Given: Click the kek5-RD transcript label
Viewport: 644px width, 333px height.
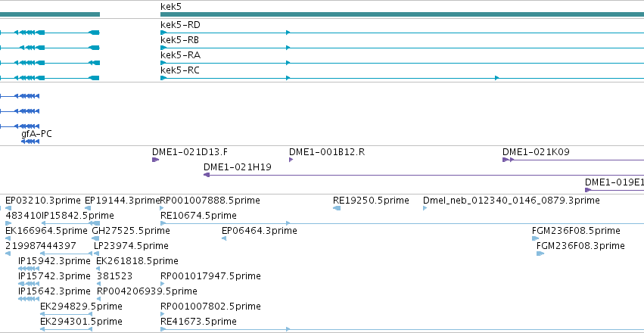Looking at the screenshot, I should click(180, 25).
